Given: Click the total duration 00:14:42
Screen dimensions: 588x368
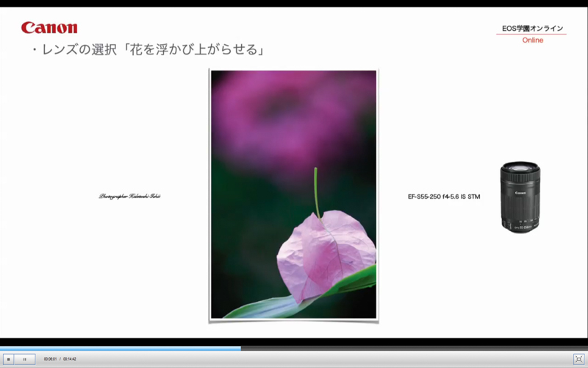Looking at the screenshot, I should 70,359.
